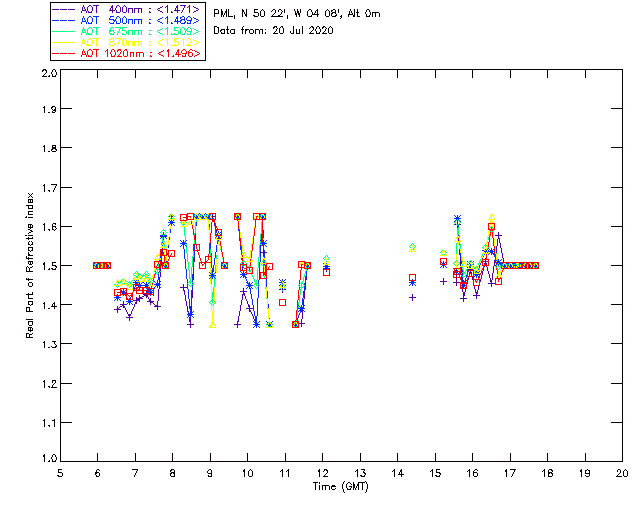Click the red square marker near 14.4 GMT
This screenshot has height=512, width=640.
click(x=413, y=278)
